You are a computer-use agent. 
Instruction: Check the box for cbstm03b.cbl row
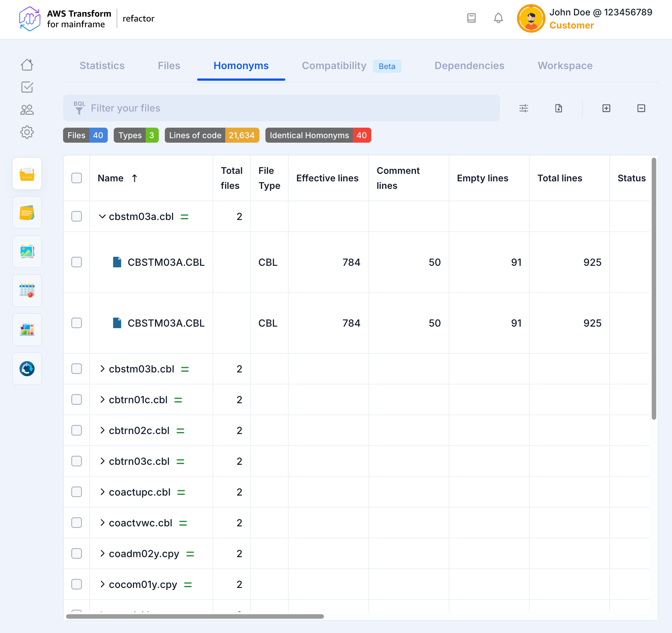(x=77, y=369)
